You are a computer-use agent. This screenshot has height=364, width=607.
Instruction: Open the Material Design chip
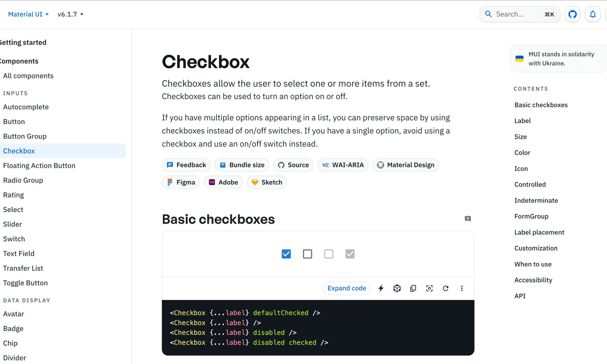click(406, 165)
